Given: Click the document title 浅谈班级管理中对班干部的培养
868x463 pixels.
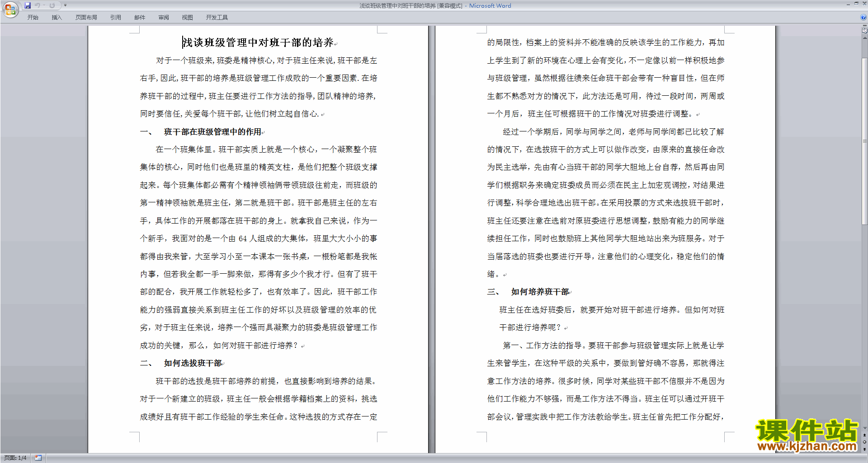Looking at the screenshot, I should point(258,42).
